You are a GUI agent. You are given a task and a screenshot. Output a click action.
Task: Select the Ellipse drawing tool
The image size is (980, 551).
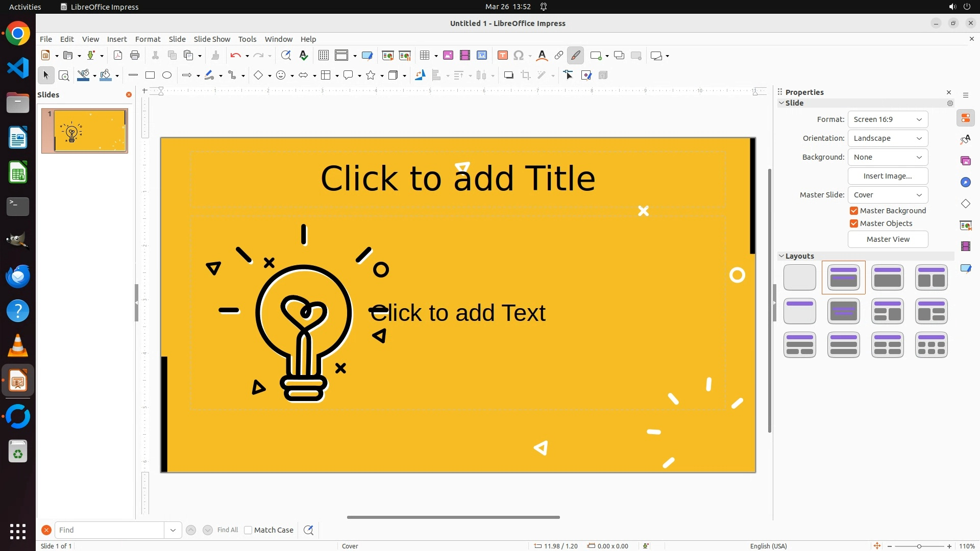pos(167,76)
